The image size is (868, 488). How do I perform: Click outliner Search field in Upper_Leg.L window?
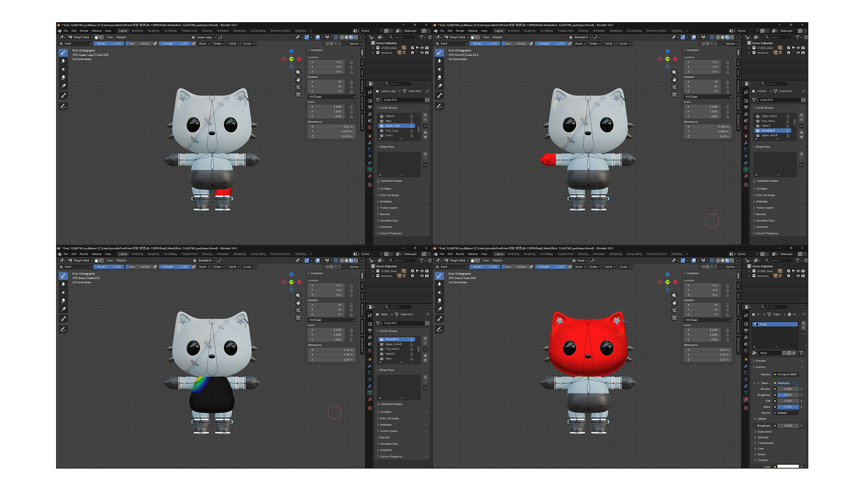(x=402, y=37)
